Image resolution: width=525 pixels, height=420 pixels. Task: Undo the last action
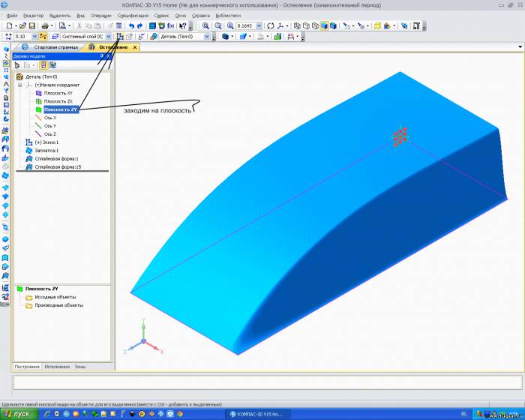pyautogui.click(x=131, y=25)
